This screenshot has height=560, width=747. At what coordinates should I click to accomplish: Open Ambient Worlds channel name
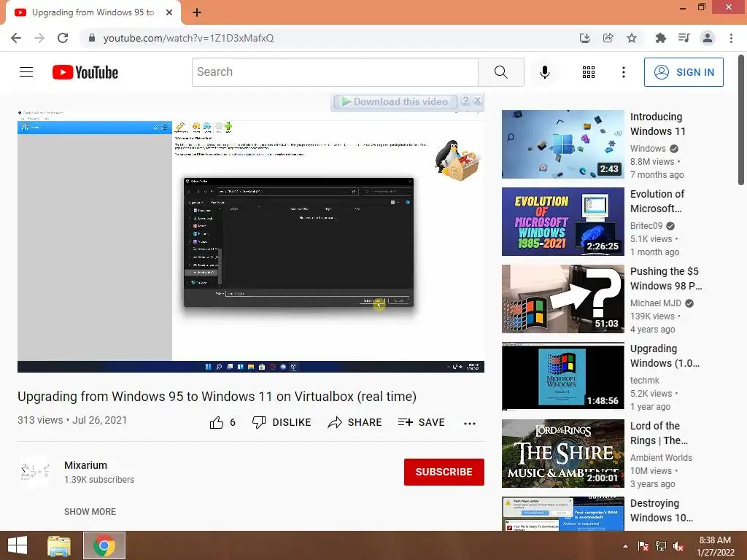tap(661, 457)
